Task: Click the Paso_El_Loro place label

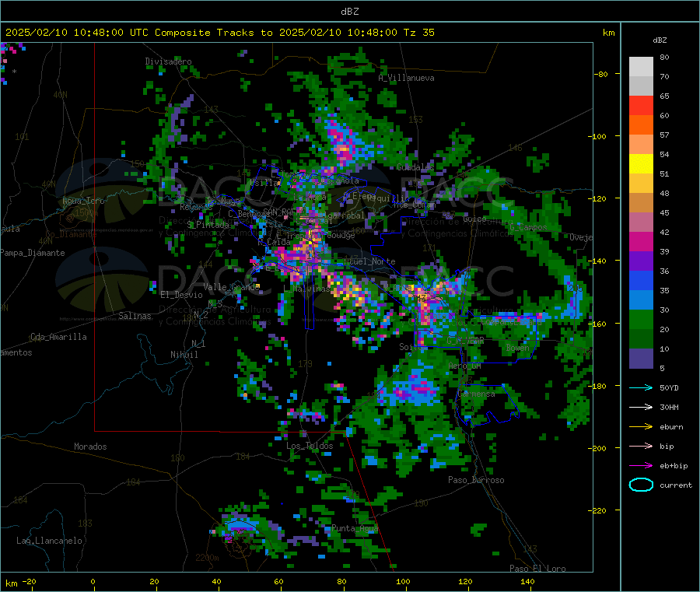Action: (x=537, y=569)
